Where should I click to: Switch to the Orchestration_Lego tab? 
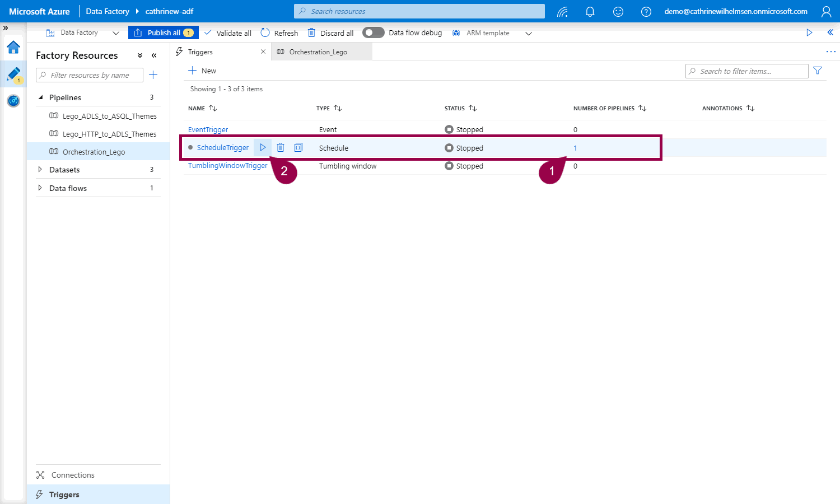[x=318, y=52]
